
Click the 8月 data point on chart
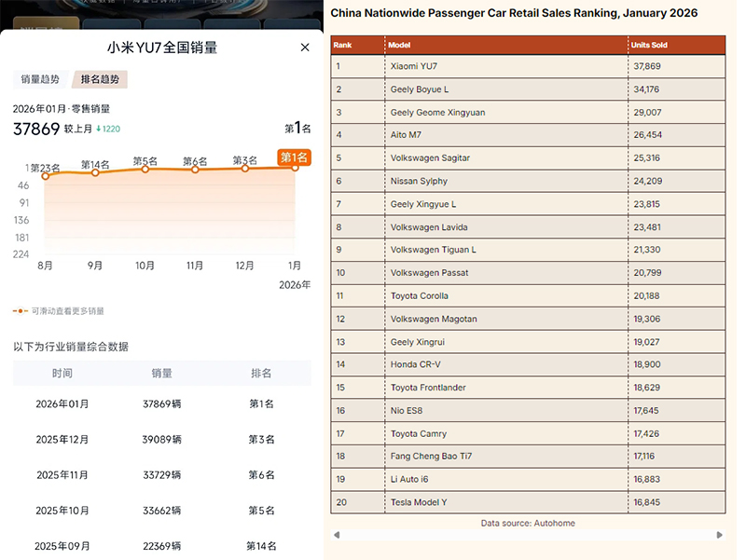pos(45,175)
